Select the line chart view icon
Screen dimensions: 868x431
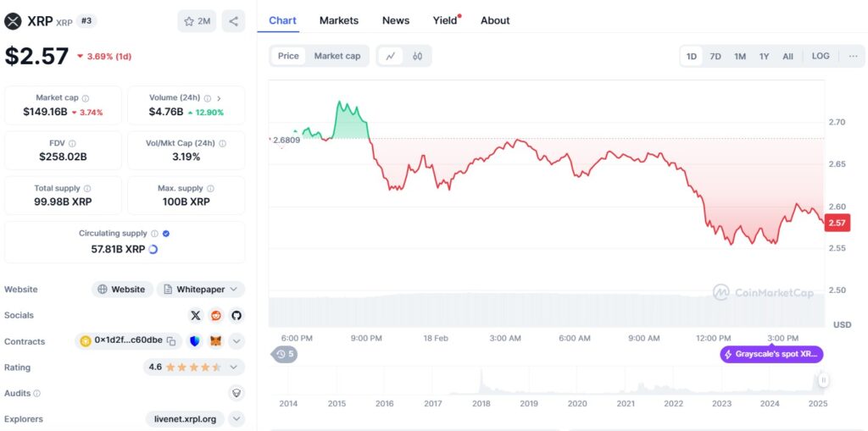[x=391, y=56]
